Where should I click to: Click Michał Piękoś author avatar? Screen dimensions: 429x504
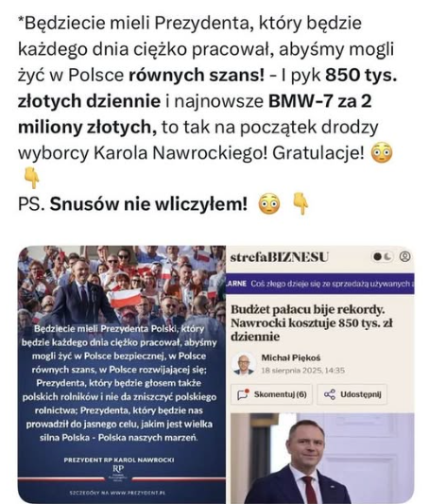[x=244, y=364]
